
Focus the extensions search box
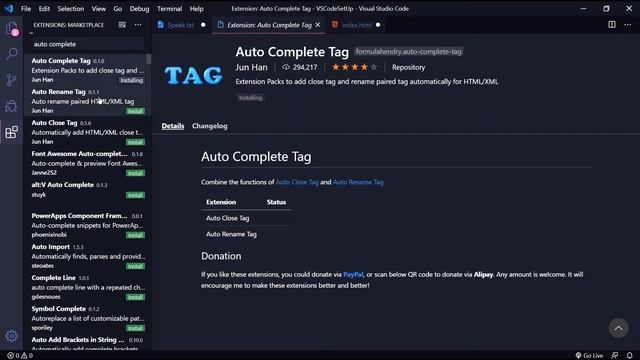pos(88,44)
